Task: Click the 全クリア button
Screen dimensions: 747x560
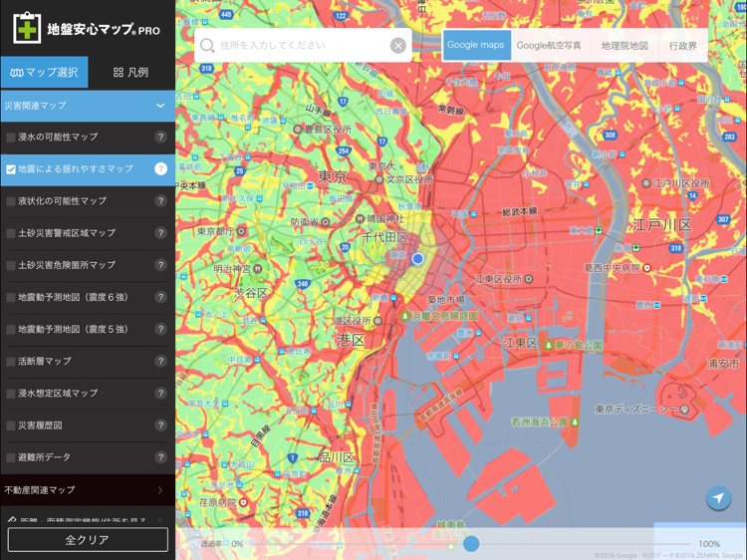Action: coord(88,539)
